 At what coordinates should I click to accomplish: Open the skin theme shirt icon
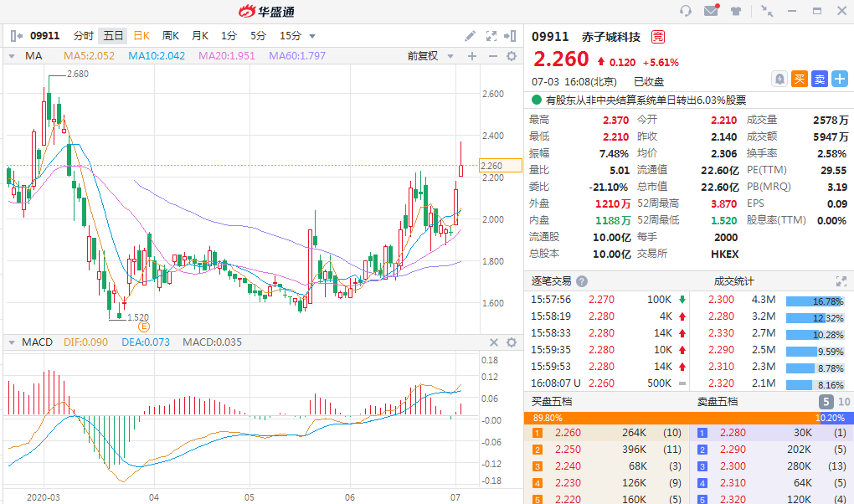point(736,11)
